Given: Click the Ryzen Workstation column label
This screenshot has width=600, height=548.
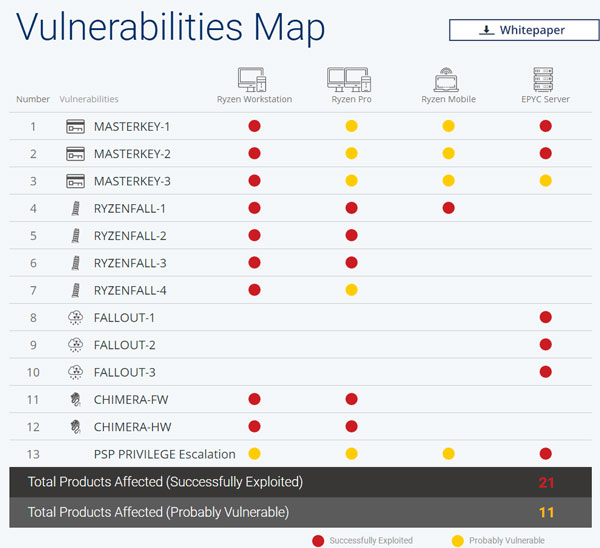Looking at the screenshot, I should coord(254,99).
